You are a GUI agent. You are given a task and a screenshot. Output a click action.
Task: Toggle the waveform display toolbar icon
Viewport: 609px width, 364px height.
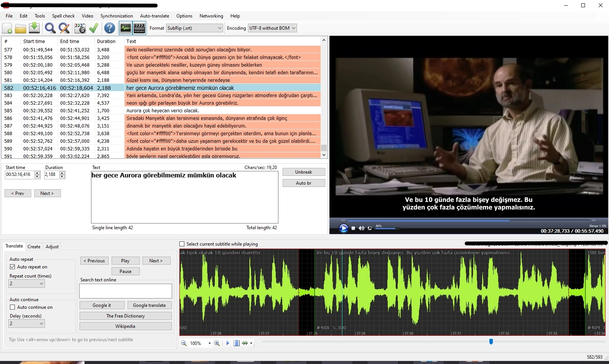(x=125, y=28)
